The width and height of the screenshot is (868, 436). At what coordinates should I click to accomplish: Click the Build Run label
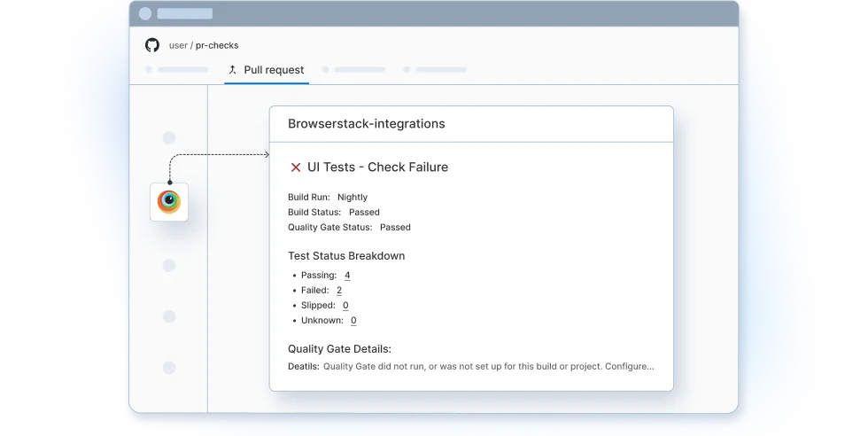click(309, 198)
